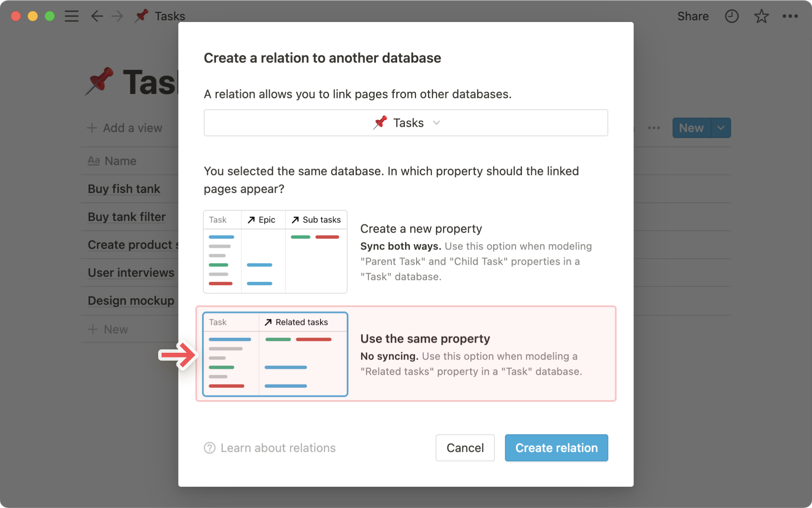This screenshot has width=812, height=508.
Task: Click the Create relation button
Action: [x=556, y=448]
